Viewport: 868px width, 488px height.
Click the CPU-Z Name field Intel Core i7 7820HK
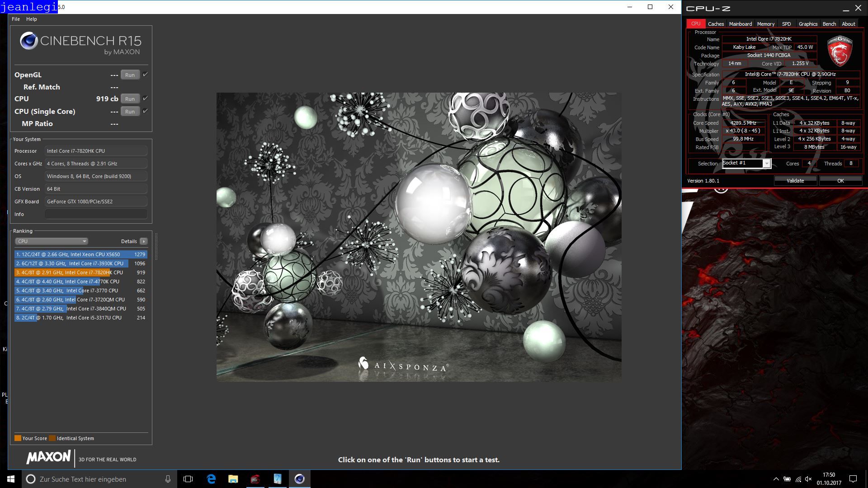(x=769, y=39)
